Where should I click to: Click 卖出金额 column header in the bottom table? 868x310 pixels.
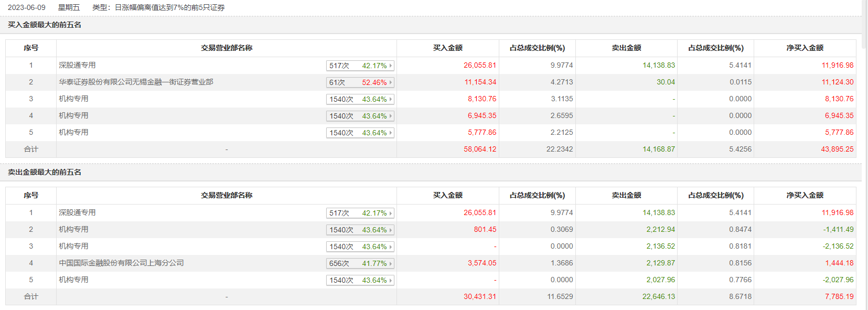click(626, 195)
